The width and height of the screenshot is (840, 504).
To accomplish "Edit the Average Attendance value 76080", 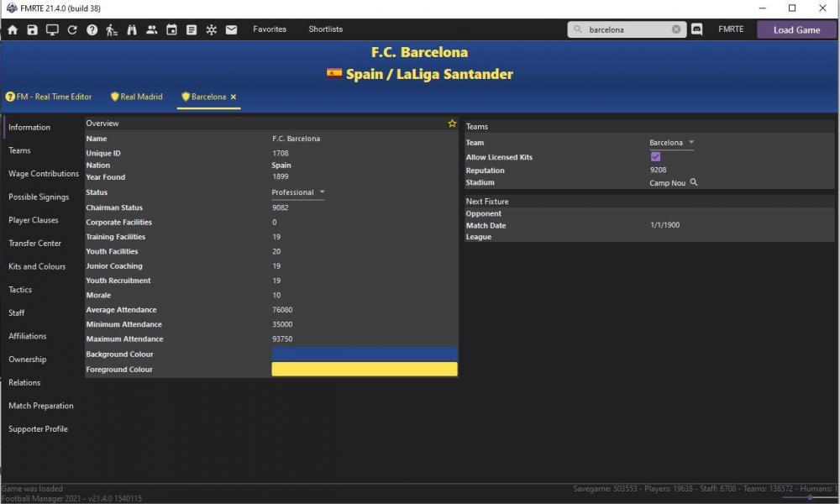I will pos(282,310).
